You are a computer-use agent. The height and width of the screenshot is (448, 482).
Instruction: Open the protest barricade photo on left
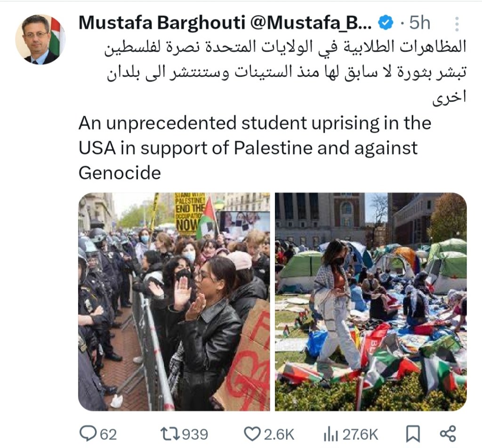174,302
